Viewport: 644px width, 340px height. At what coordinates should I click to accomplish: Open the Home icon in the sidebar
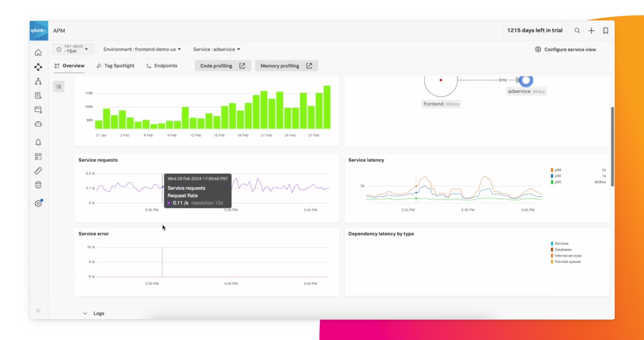tap(38, 52)
